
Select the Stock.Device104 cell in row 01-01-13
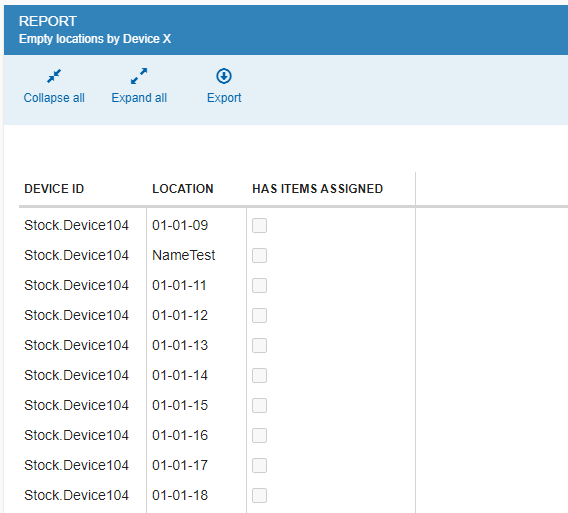click(x=76, y=345)
